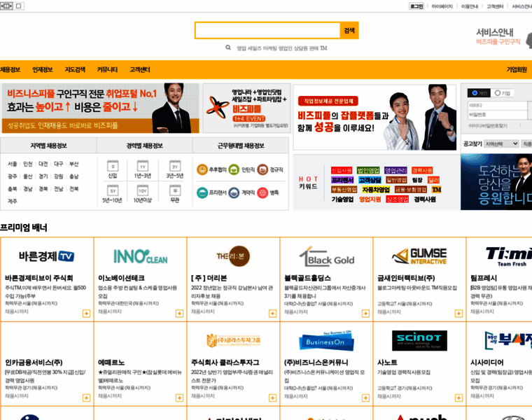Open the Black Gold logo thumbnail
The image size is (532, 420).
[326, 256]
